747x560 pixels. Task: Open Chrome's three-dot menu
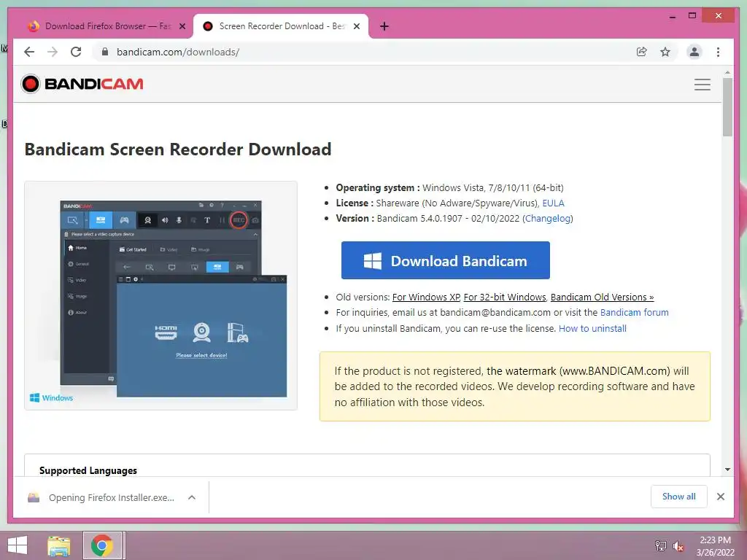coord(718,52)
